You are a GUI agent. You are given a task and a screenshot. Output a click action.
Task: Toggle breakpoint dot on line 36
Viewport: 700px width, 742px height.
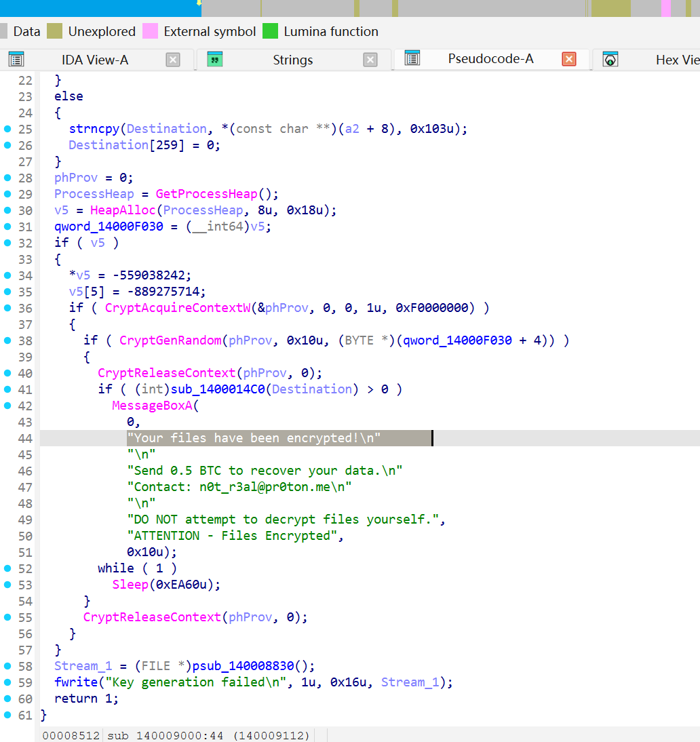coord(7,308)
